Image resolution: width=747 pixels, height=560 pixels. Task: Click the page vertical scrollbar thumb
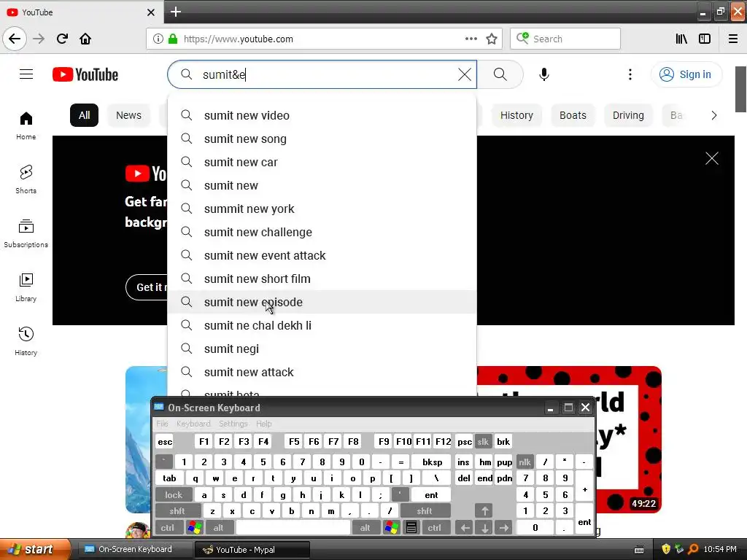coord(741,89)
